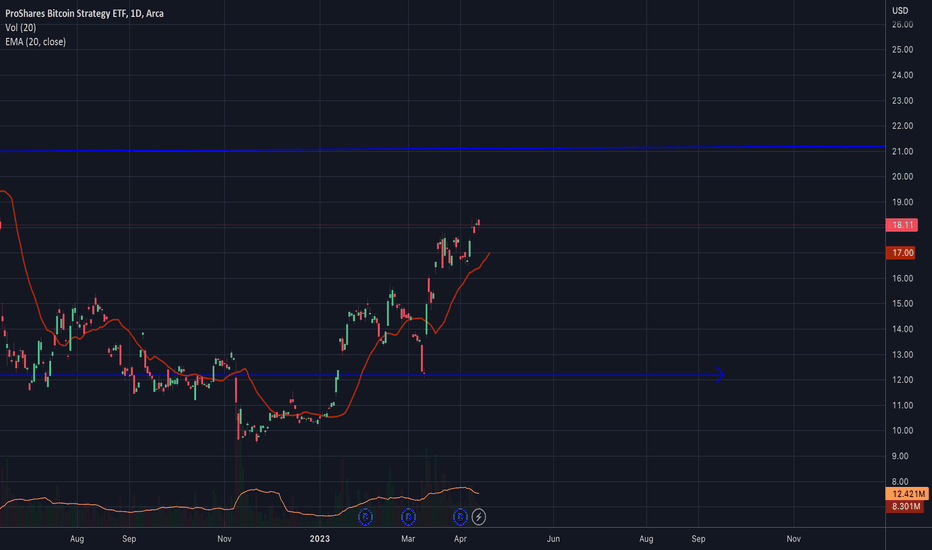This screenshot has width=932, height=550.
Task: Select the upper blue horizontal line near 21.00
Action: pyautogui.click(x=442, y=149)
